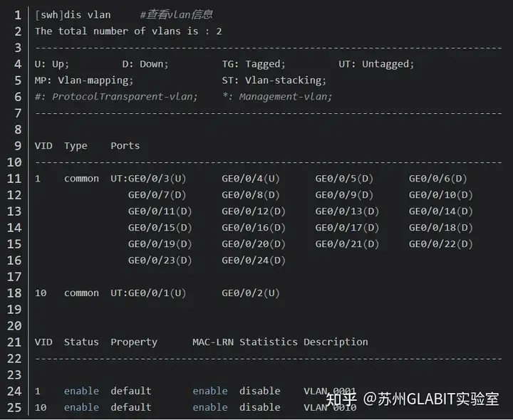Click on GE0/0/24(D) entry
Viewport: 513px width, 420px height.
(x=254, y=260)
